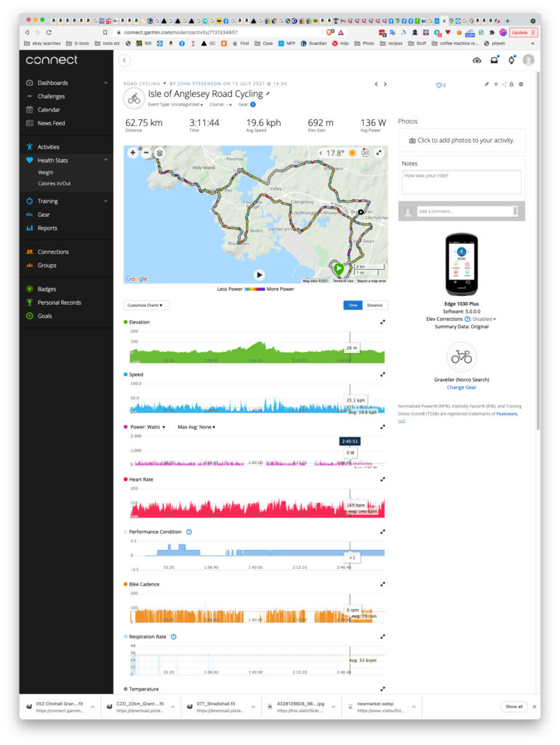Open Challenges in the sidebar
This screenshot has height=745, width=560.
point(52,96)
